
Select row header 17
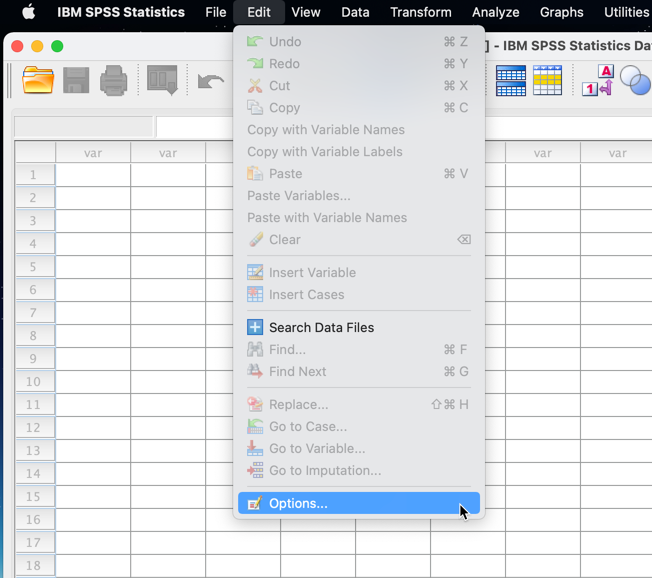point(35,542)
